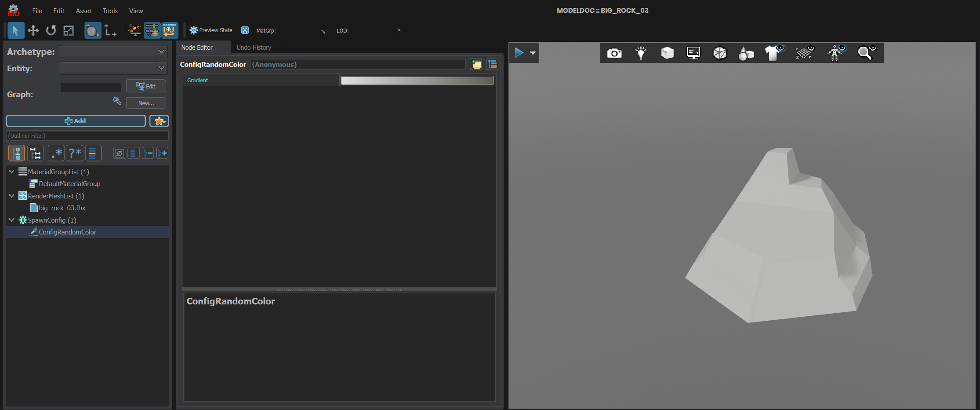The image size is (980, 410).
Task: Open the Archetype dropdown
Action: tap(161, 51)
